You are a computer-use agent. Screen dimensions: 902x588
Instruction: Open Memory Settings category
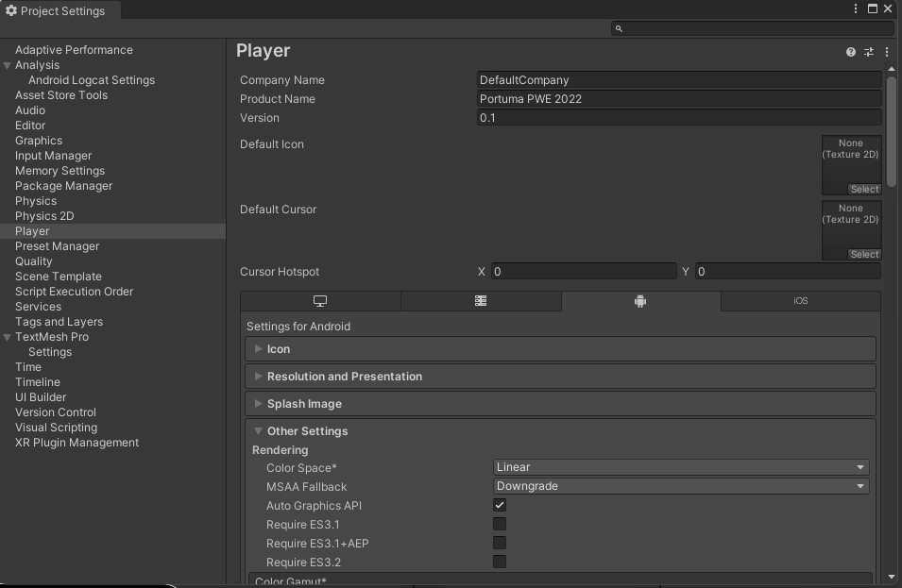tap(60, 171)
